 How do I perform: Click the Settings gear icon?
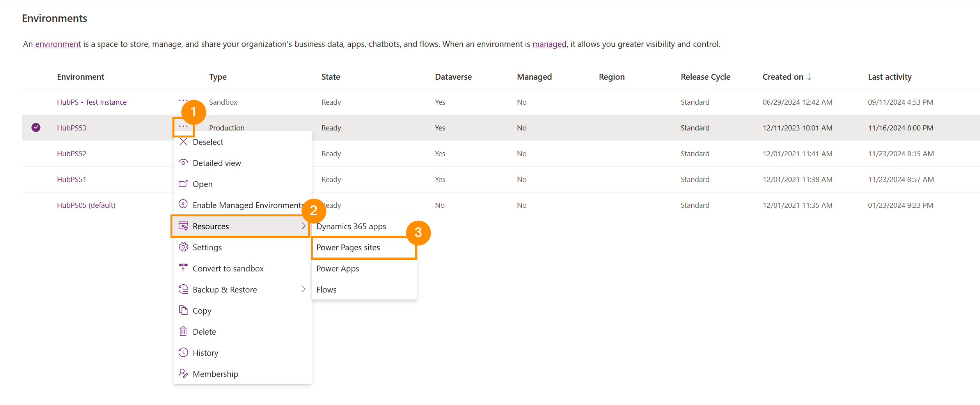pyautogui.click(x=183, y=247)
